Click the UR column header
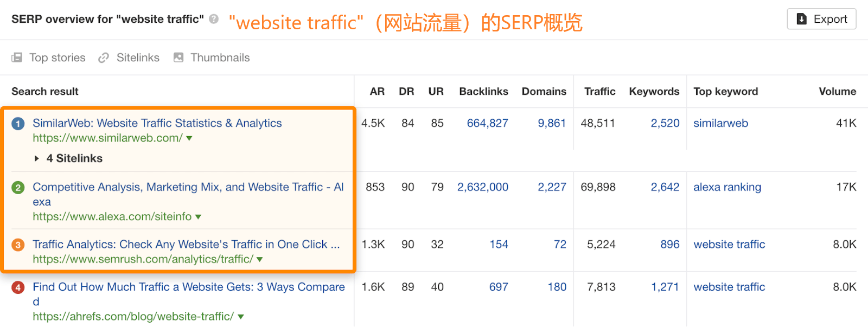Screen dimensions: 868x327 click(436, 92)
